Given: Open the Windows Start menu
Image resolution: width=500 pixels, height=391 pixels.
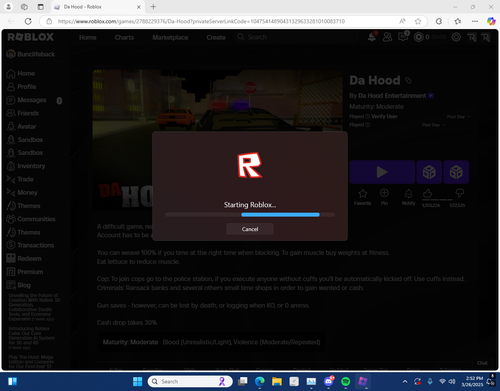Looking at the screenshot, I should pyautogui.click(x=137, y=381).
